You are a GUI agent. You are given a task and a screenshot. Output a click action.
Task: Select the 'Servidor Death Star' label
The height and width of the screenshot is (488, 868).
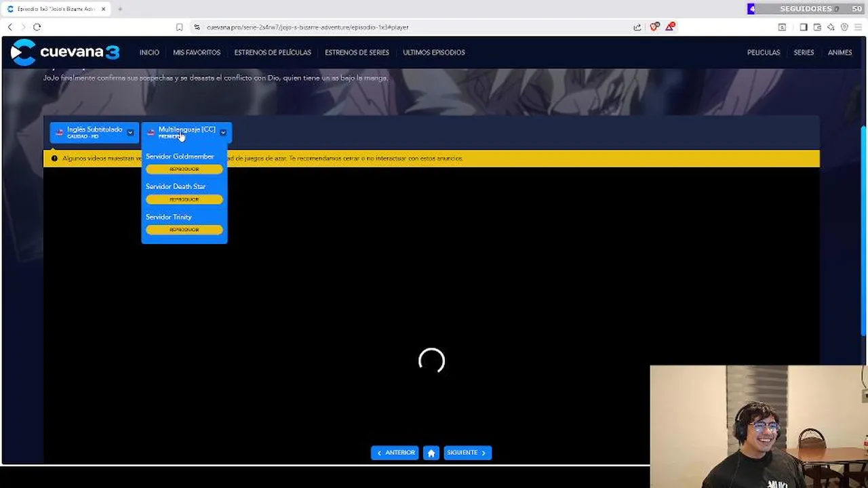click(176, 186)
